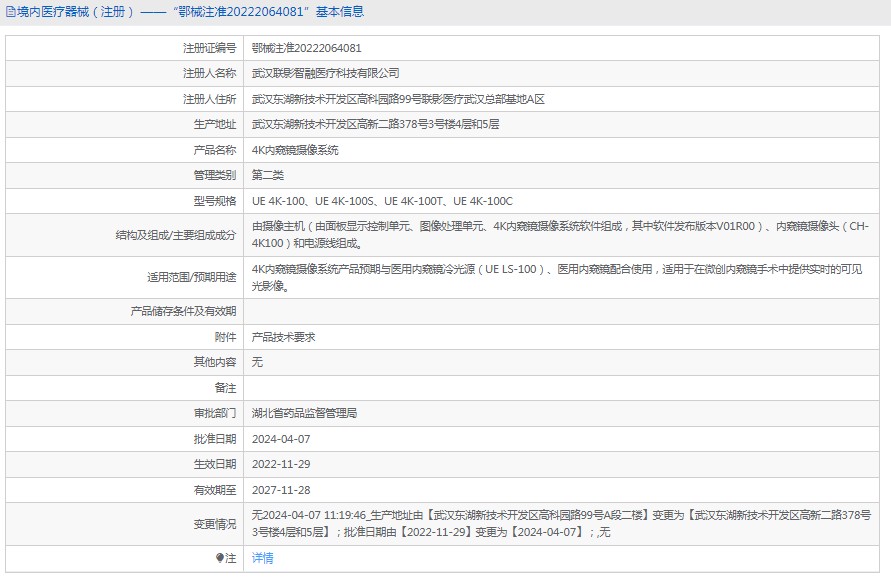Select the 管理类别 row label
This screenshot has height=578, width=891.
pyautogui.click(x=215, y=175)
